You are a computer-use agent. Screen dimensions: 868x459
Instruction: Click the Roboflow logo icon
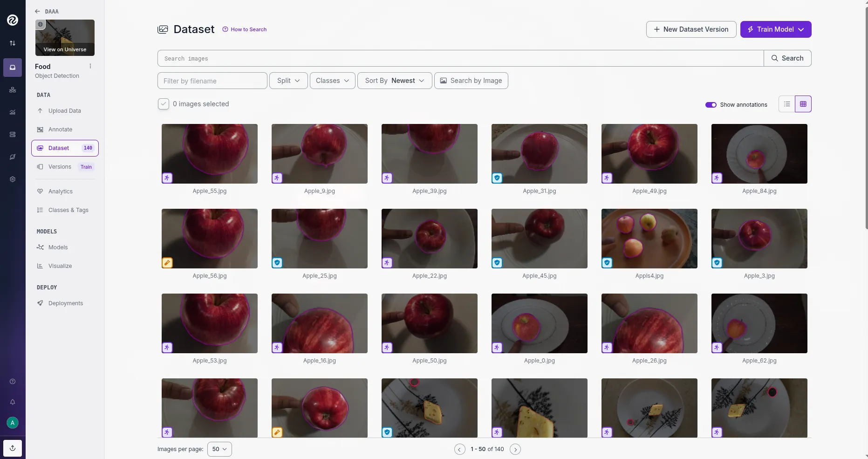coord(13,20)
